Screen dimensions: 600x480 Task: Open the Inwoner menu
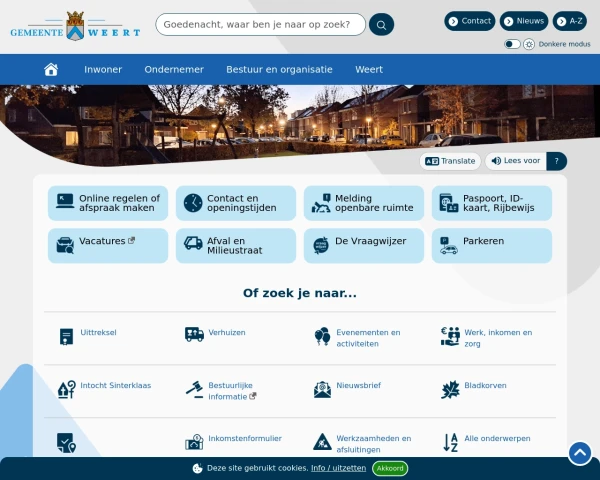coord(103,69)
